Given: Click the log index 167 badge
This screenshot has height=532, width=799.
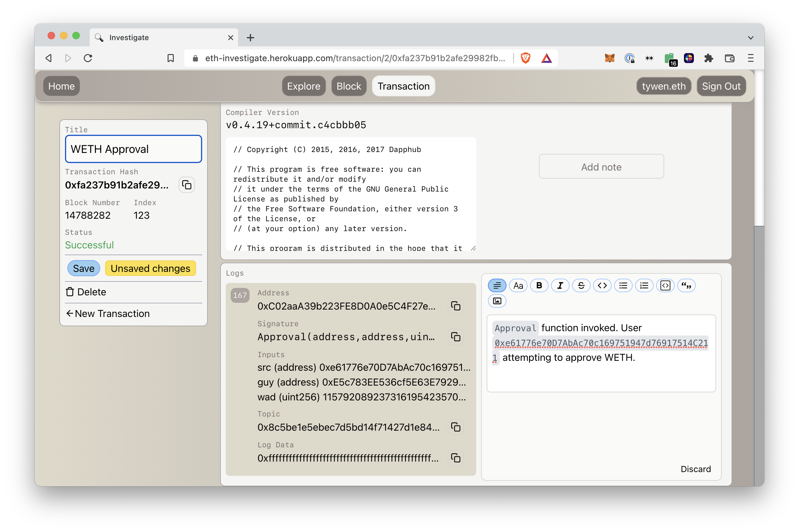Looking at the screenshot, I should coord(240,295).
